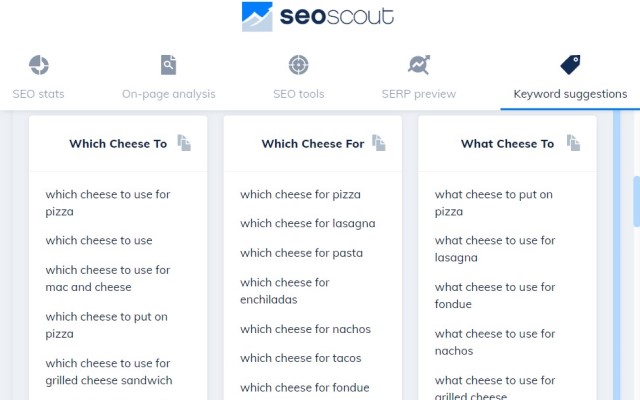
Task: Switch to the SEO stats tab
Action: pos(38,94)
